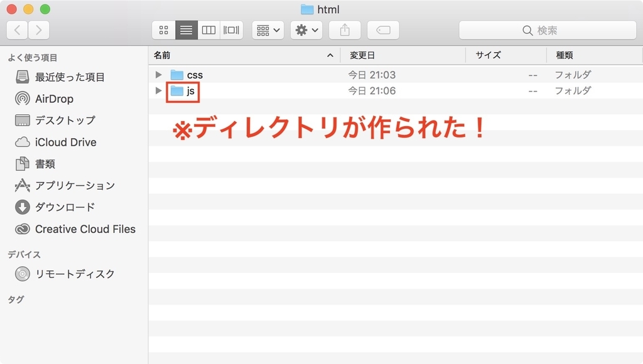The height and width of the screenshot is (364, 643).
Task: Open the gear action menu
Action: (306, 30)
